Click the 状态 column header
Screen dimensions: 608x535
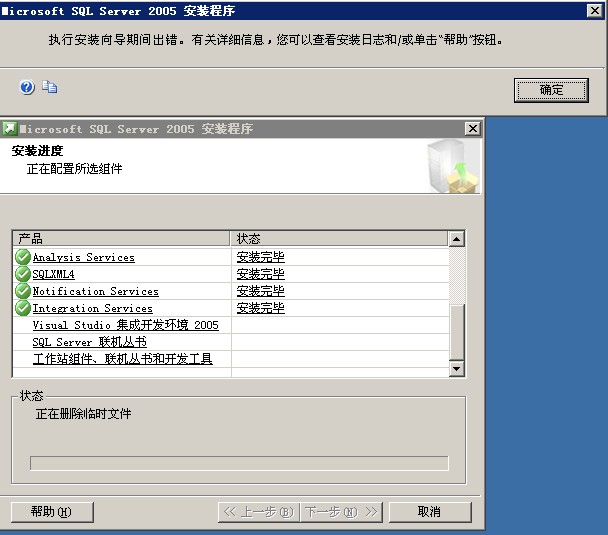point(339,239)
